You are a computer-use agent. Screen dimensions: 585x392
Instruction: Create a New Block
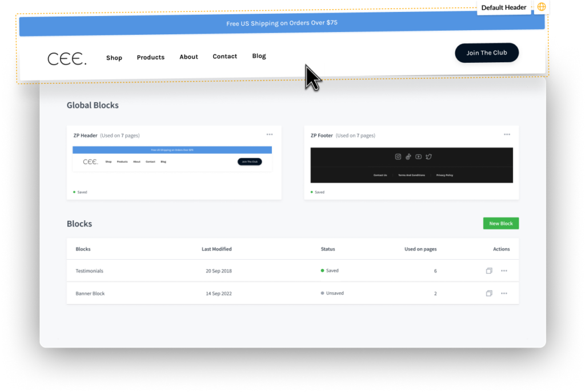(500, 223)
